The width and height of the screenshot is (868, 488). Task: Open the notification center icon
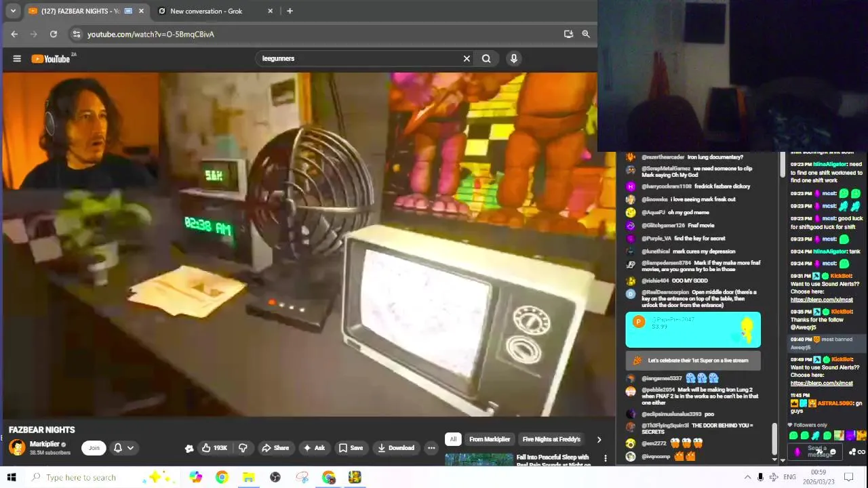848,478
